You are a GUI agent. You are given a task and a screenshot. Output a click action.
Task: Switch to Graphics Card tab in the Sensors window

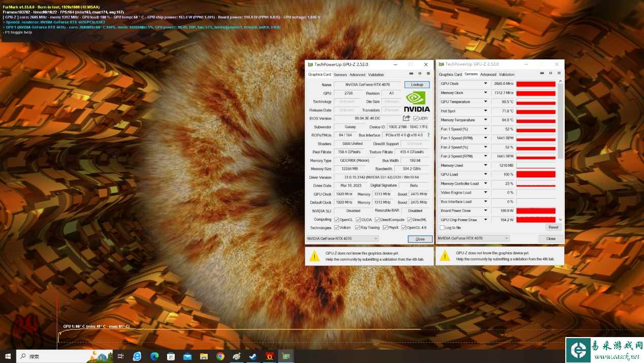pos(450,75)
